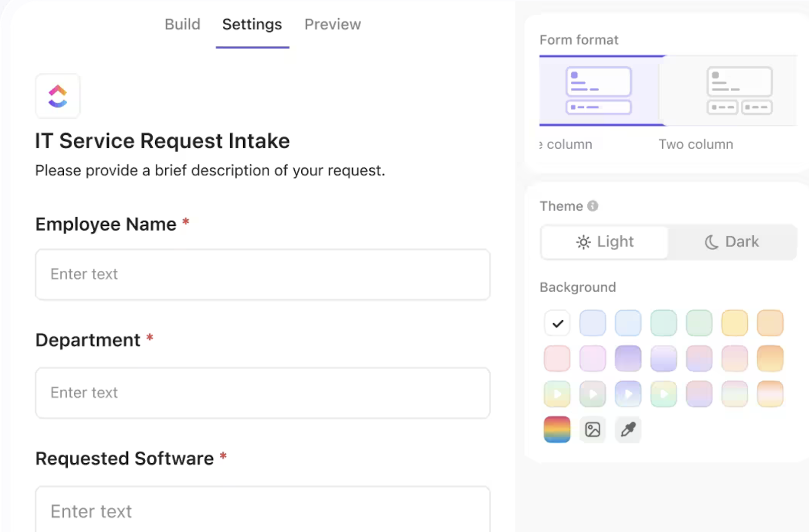Select the Two column layout icon
Viewport: 809px width, 532px height.
tap(739, 90)
